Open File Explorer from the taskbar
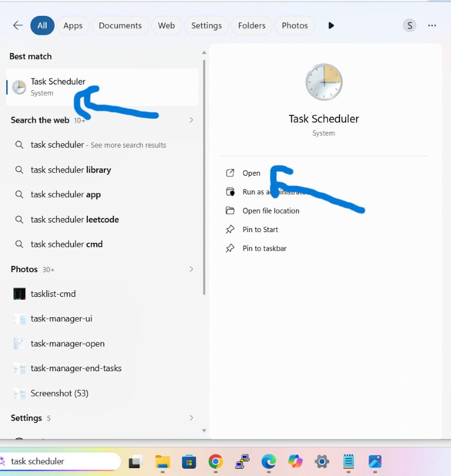Viewport: 451px width, 476px height. (x=162, y=461)
